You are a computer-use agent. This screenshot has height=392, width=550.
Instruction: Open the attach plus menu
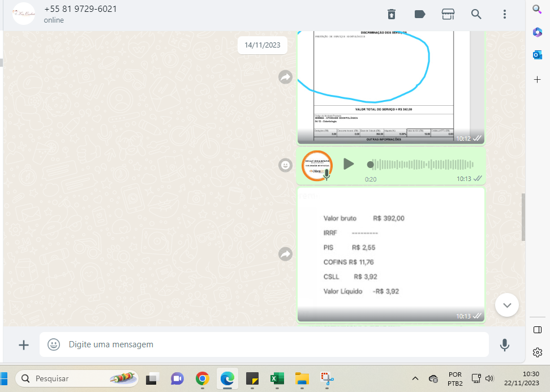pos(24,344)
